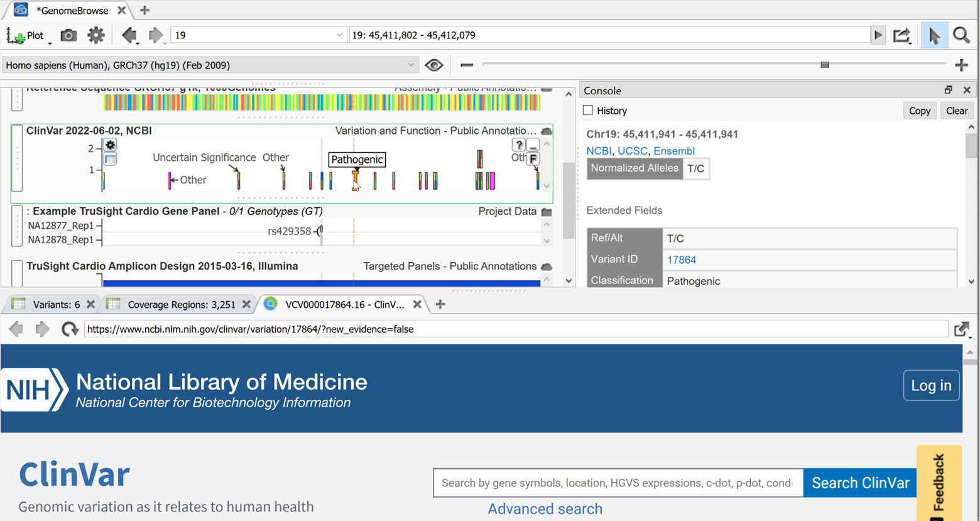Select the arrow pointer selection tool
Image resolution: width=980 pixels, height=521 pixels.
pos(934,35)
